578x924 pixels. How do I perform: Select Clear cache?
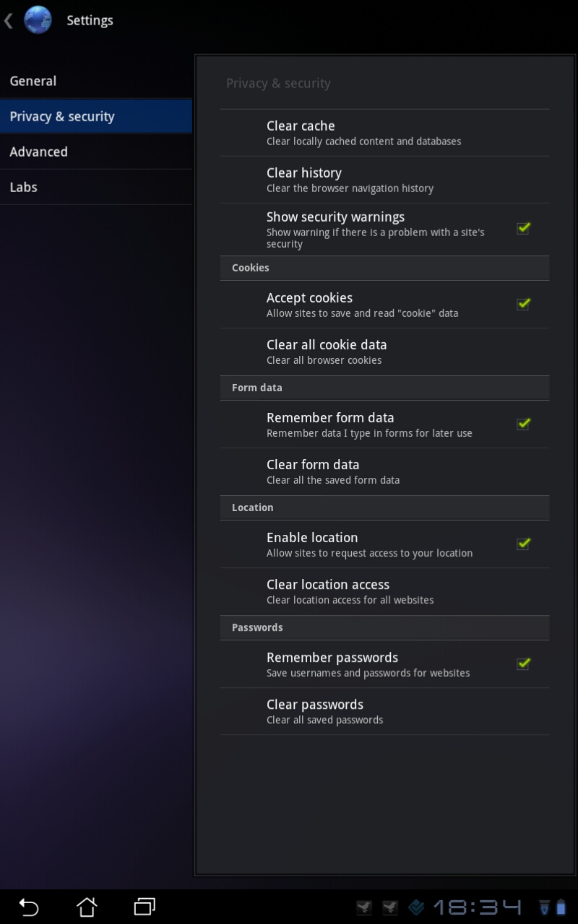(x=384, y=133)
